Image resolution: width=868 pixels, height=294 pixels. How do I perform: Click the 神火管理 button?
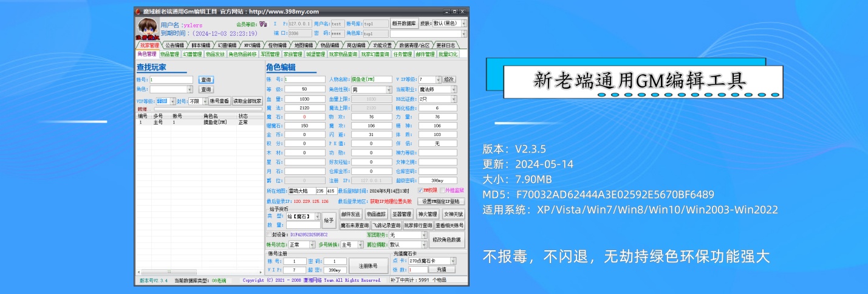(428, 214)
